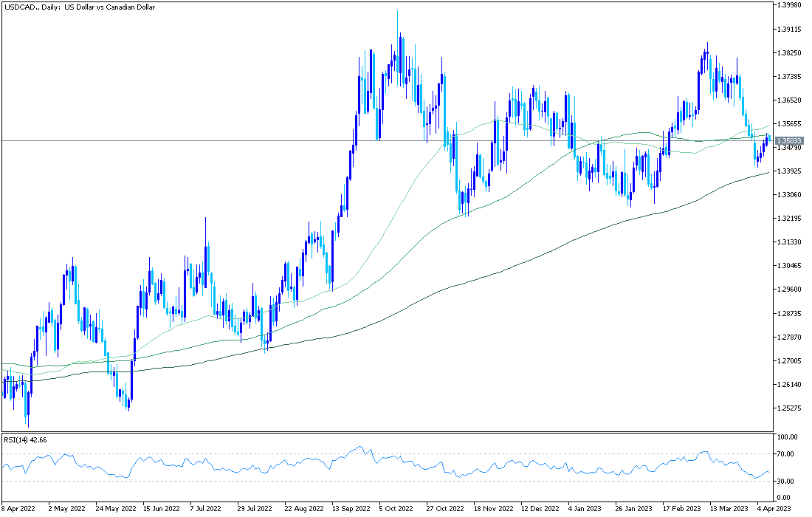Click price axis label 1.28735

pos(790,313)
